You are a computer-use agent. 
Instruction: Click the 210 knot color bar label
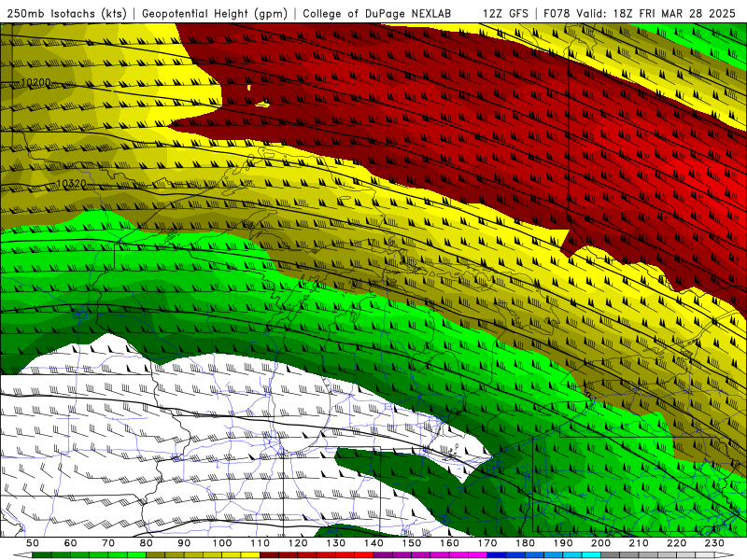click(639, 543)
